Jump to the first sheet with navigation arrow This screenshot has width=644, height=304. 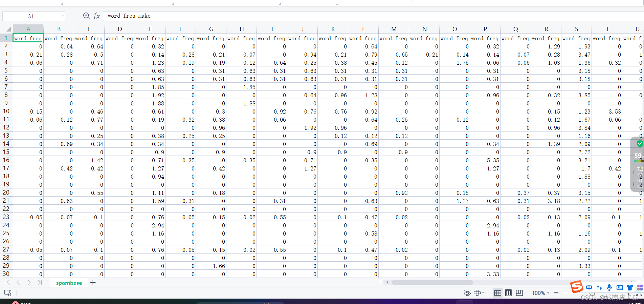tap(7, 282)
